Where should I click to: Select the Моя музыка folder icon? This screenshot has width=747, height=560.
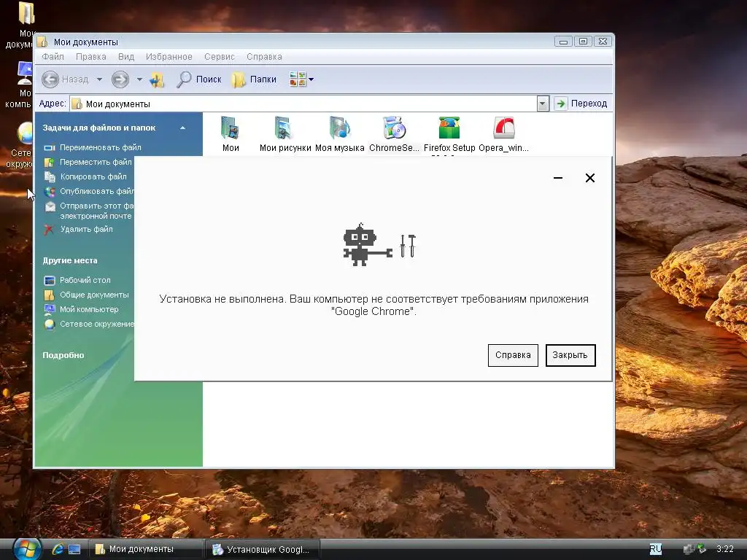point(340,128)
